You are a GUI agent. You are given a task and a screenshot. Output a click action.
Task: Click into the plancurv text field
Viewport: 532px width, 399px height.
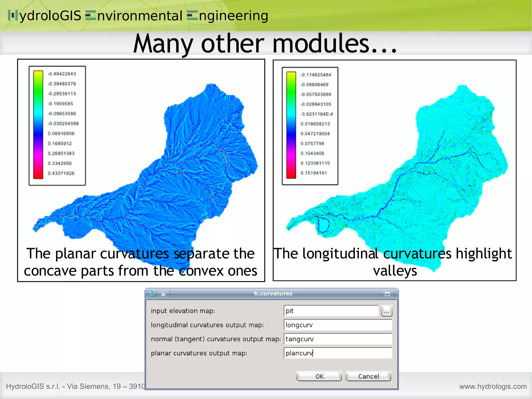(338, 353)
